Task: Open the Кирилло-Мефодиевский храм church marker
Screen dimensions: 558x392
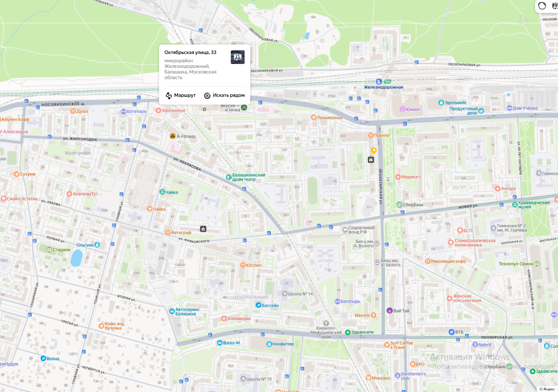Action: [326, 323]
